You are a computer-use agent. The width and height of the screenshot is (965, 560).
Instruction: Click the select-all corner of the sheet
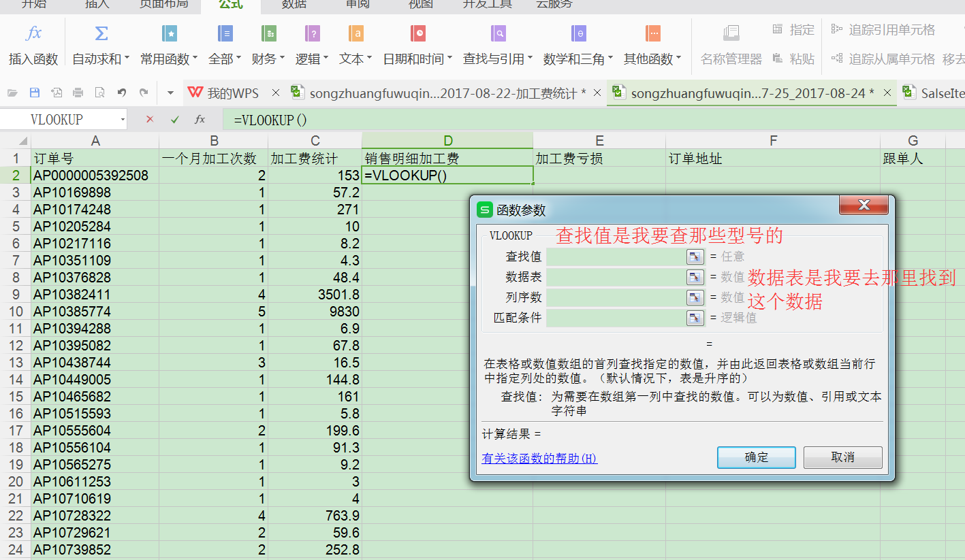pyautogui.click(x=16, y=141)
